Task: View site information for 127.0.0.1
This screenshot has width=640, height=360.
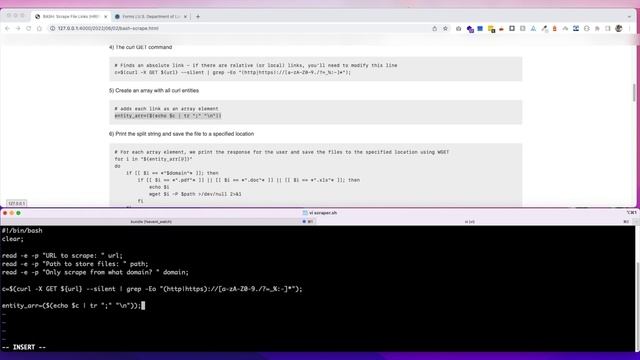Action: click(x=52, y=29)
